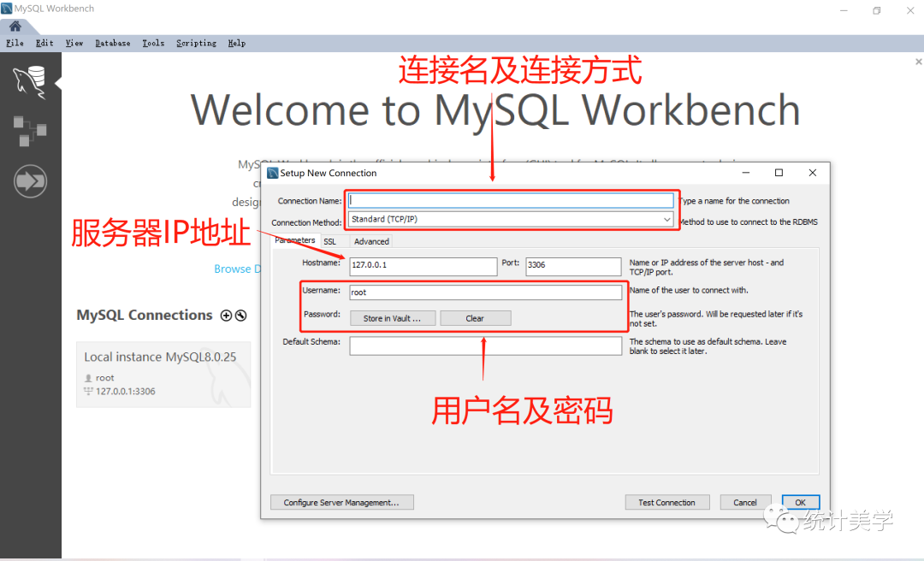Close the Setup New Connection dialog
The width and height of the screenshot is (924, 561).
[813, 173]
